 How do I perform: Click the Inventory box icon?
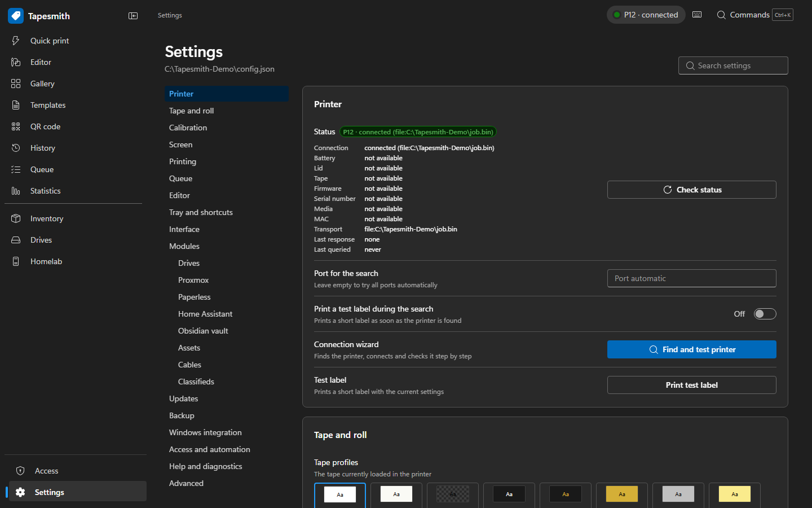(x=16, y=218)
